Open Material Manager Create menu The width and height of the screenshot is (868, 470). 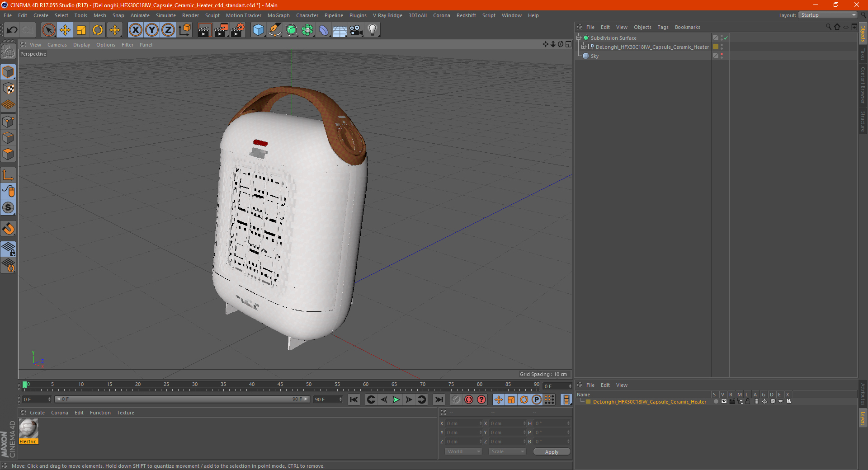coord(37,413)
